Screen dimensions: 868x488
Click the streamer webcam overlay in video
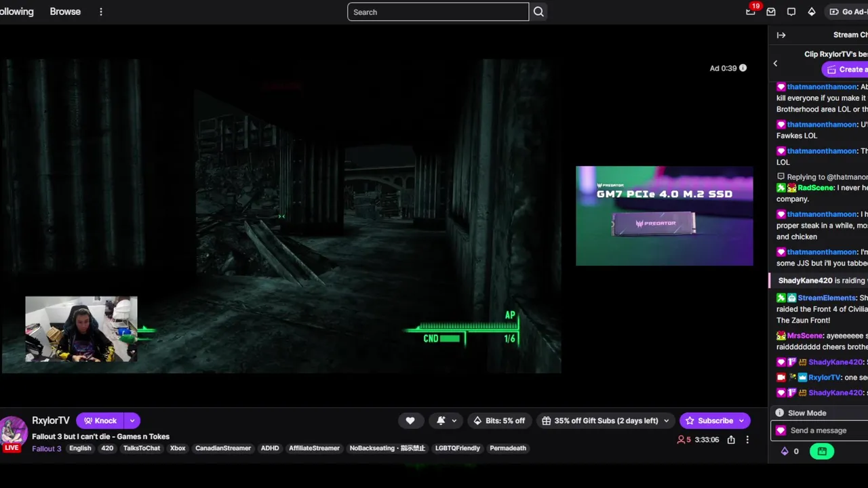pyautogui.click(x=81, y=329)
